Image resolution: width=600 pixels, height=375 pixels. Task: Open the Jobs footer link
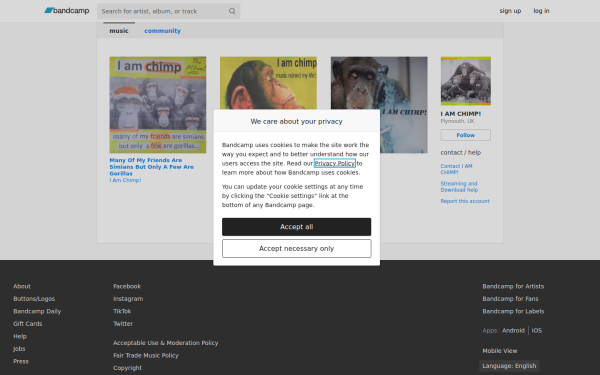pos(19,349)
